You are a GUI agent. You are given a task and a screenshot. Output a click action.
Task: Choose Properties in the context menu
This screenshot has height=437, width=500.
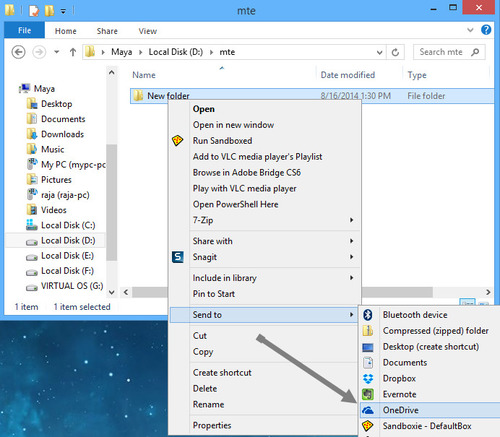[x=212, y=426]
